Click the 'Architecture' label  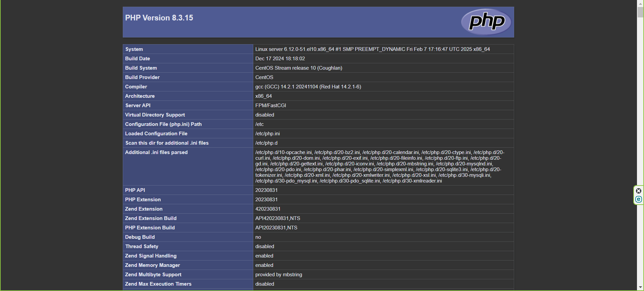click(140, 96)
